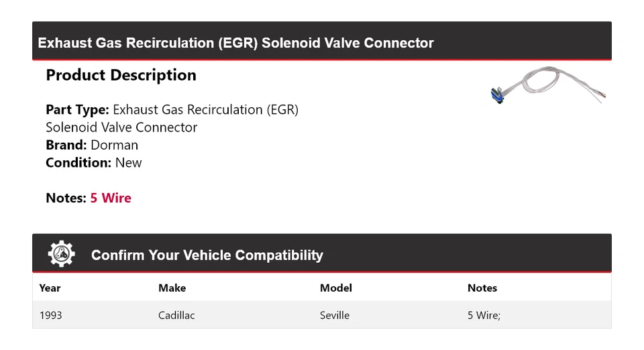This screenshot has height=350, width=644.
Task: Click the Brand label text
Action: click(x=66, y=145)
